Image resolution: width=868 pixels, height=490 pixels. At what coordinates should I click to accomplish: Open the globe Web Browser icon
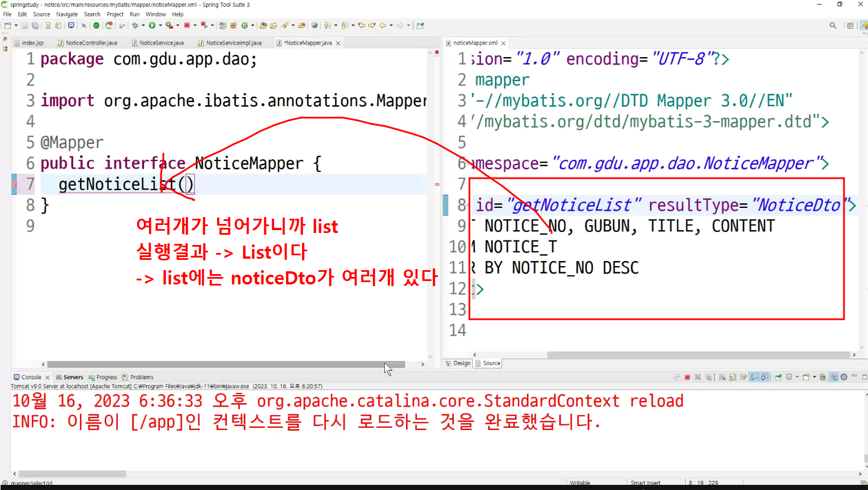[x=315, y=26]
